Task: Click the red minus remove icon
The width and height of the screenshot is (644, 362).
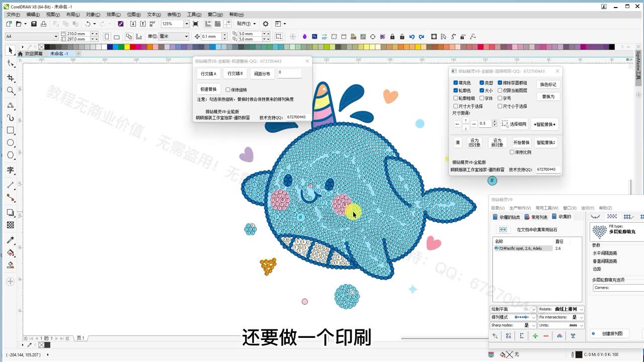Action: 546,336
